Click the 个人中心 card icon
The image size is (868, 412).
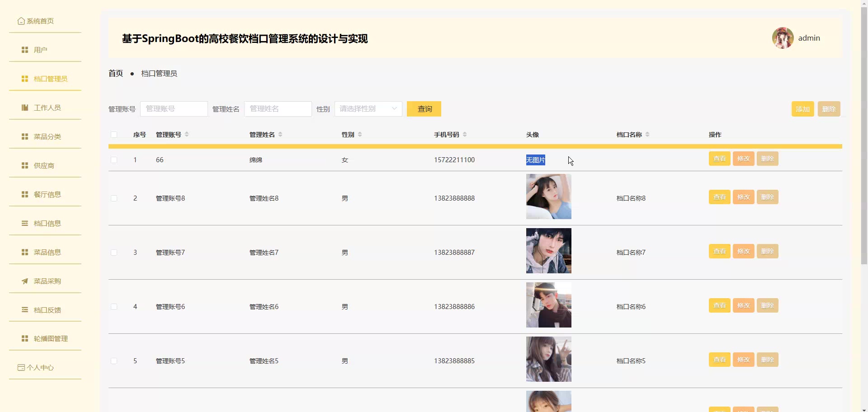21,368
